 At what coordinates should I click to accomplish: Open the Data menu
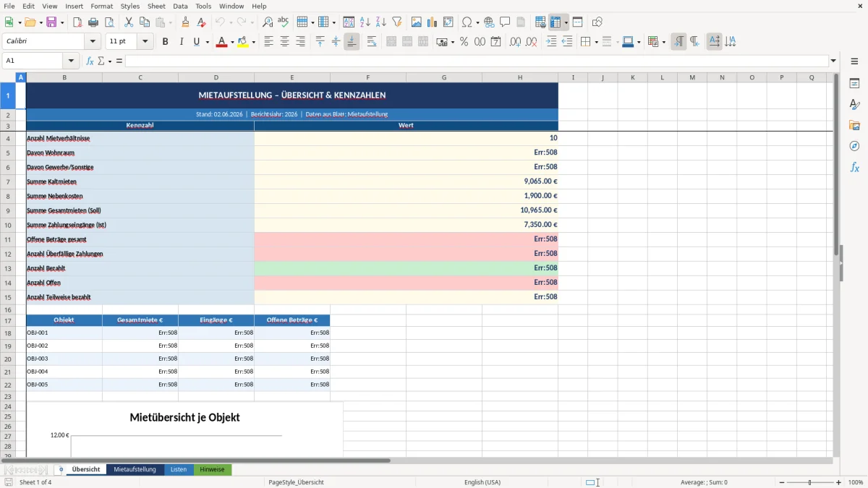180,6
